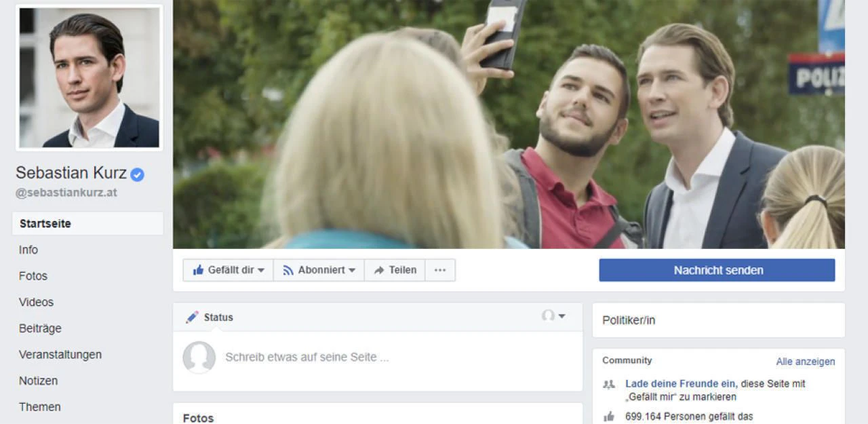
Task: Click the grey user avatar in the composer
Action: click(x=199, y=357)
